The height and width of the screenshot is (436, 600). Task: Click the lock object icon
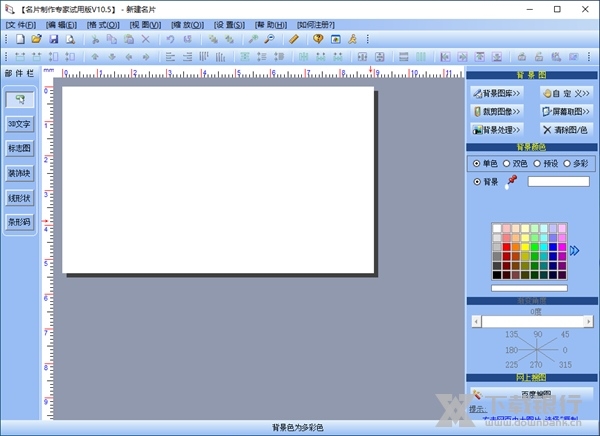click(x=522, y=57)
